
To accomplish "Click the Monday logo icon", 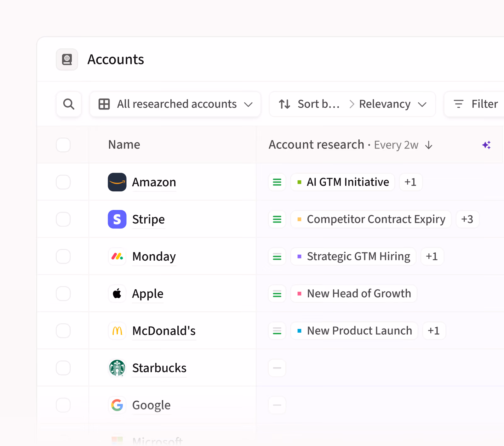I will coord(117,256).
